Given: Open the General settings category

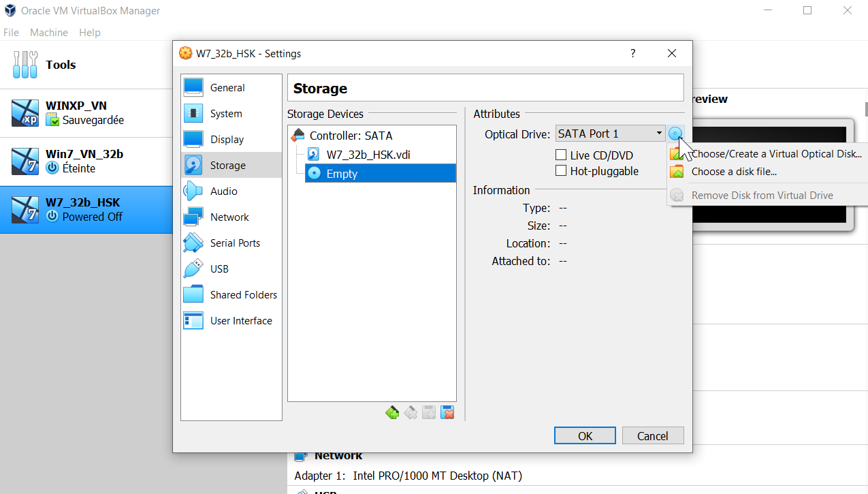Looking at the screenshot, I should (x=231, y=88).
